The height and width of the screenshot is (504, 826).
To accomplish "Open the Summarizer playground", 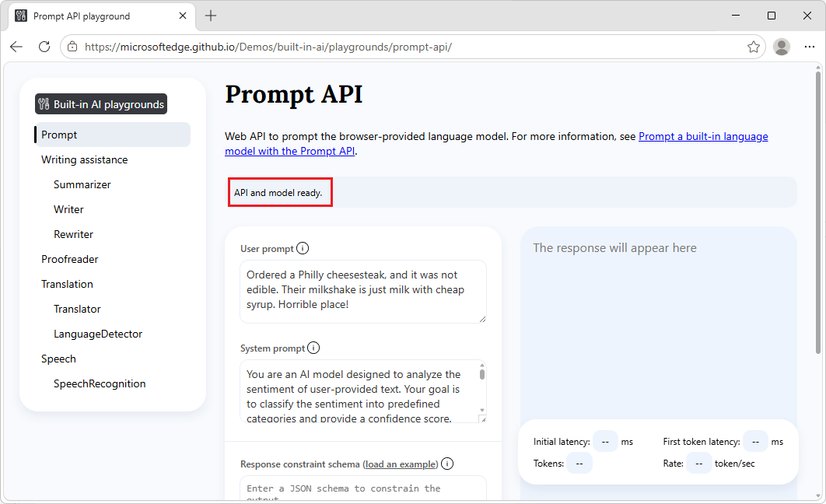I will pyautogui.click(x=82, y=184).
